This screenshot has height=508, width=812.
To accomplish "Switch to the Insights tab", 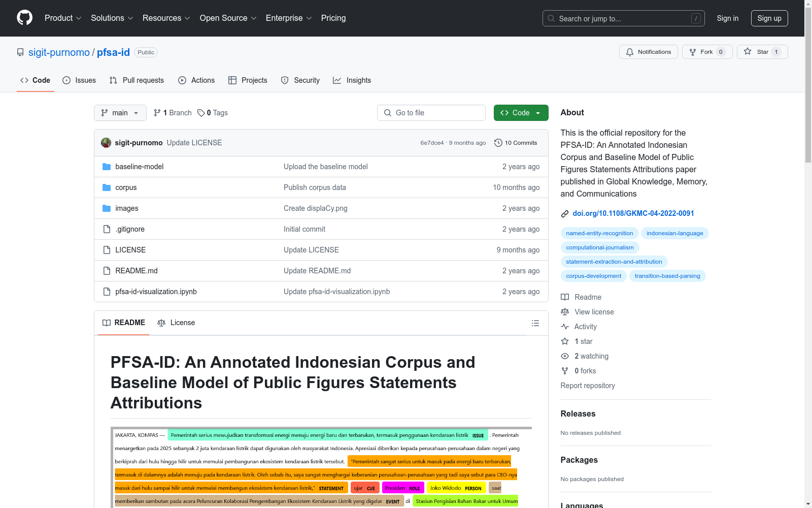I will coord(352,80).
